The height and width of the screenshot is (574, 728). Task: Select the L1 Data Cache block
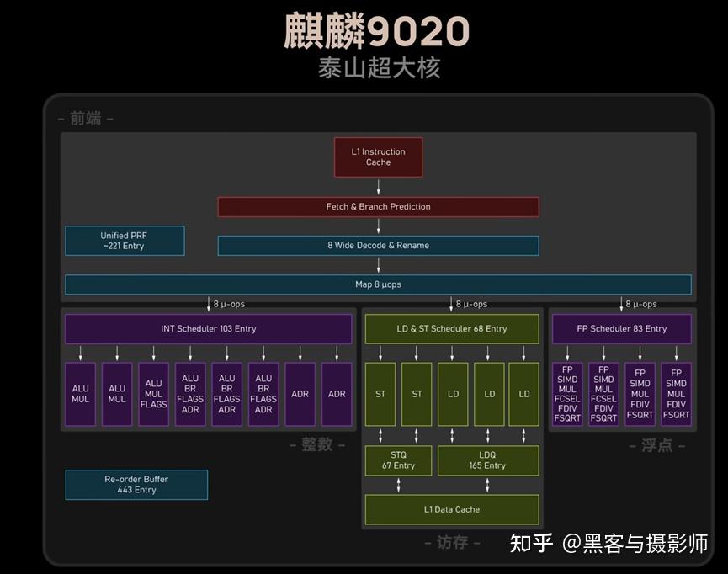click(x=451, y=509)
